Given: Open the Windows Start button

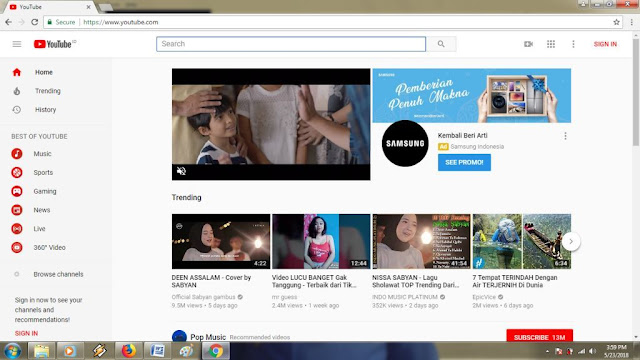Looking at the screenshot, I should pyautogui.click(x=12, y=351).
